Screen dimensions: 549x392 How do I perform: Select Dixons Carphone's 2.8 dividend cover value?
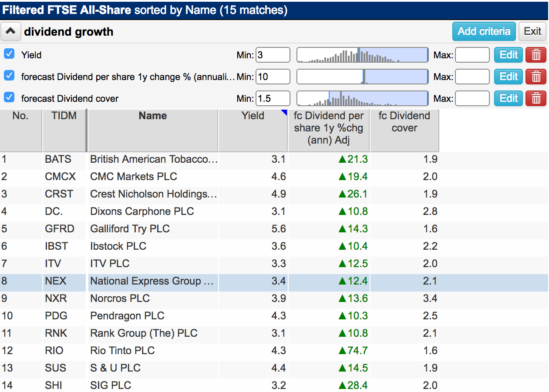[430, 211]
